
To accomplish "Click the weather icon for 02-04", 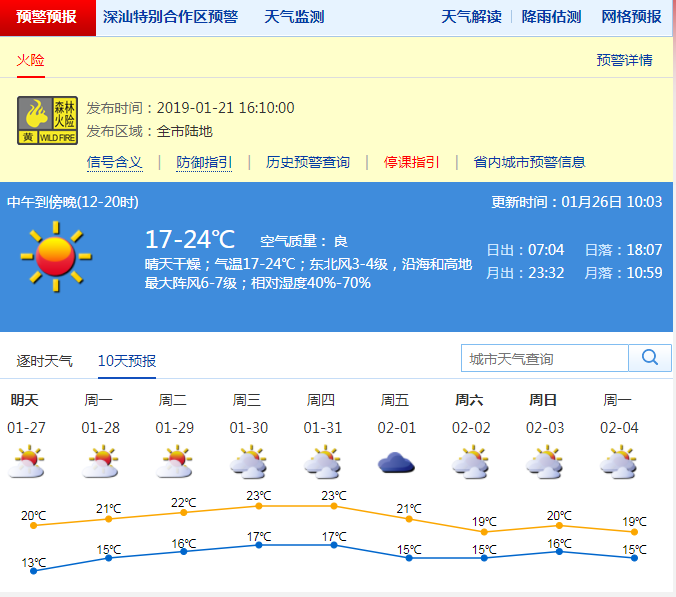I will pyautogui.click(x=618, y=463).
